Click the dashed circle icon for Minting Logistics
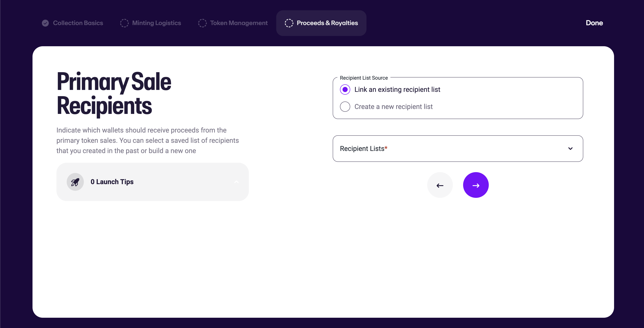The height and width of the screenshot is (328, 644). coord(124,23)
